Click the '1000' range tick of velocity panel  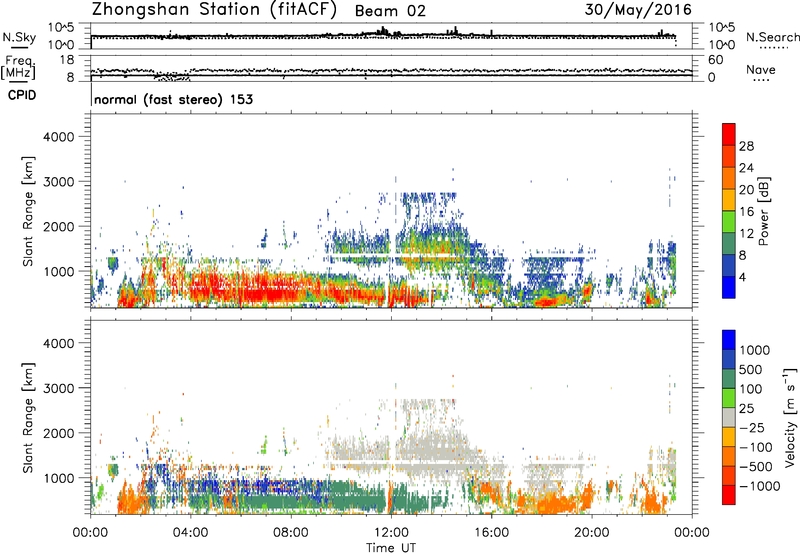point(58,478)
